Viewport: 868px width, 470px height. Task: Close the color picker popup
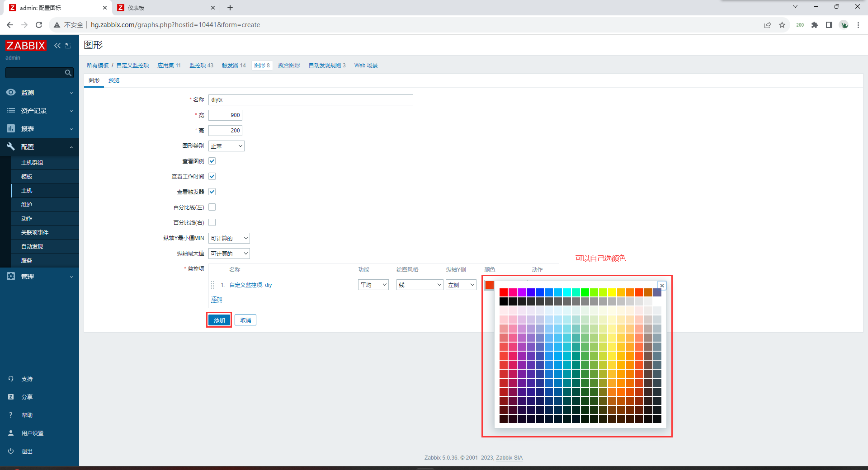[662, 286]
